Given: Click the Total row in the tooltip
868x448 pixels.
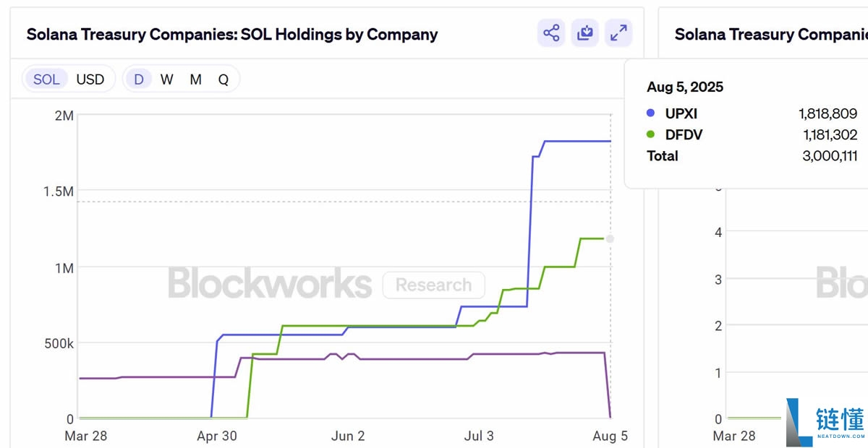Looking at the screenshot, I should click(x=752, y=155).
